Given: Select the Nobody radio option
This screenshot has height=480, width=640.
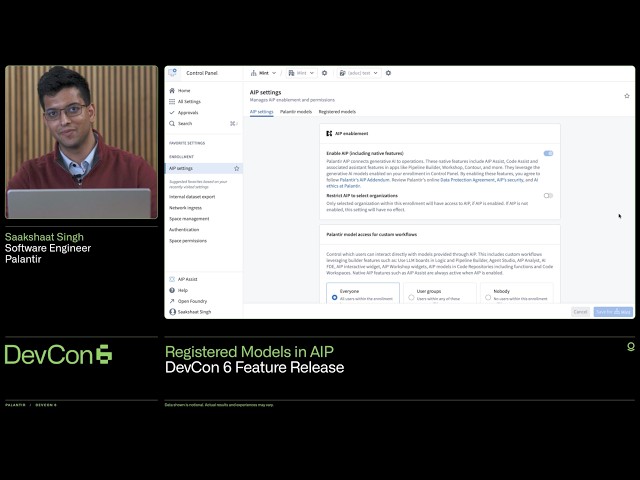Looking at the screenshot, I should point(488,298).
